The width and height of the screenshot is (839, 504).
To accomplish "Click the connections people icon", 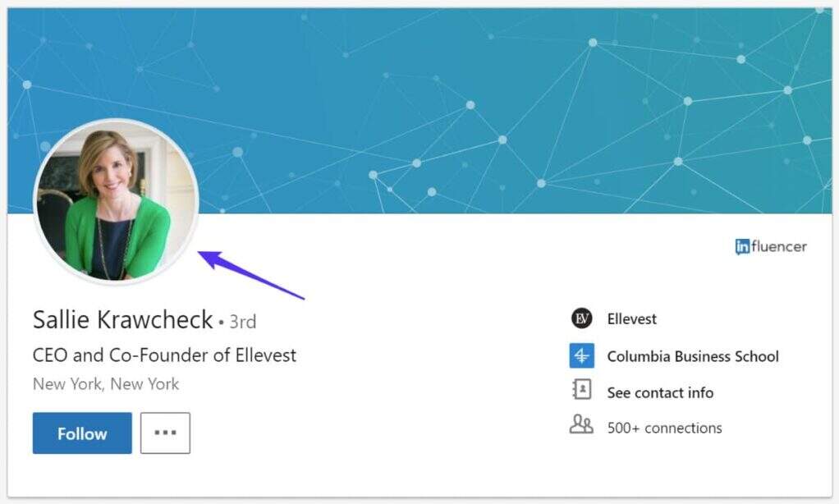I will [581, 427].
